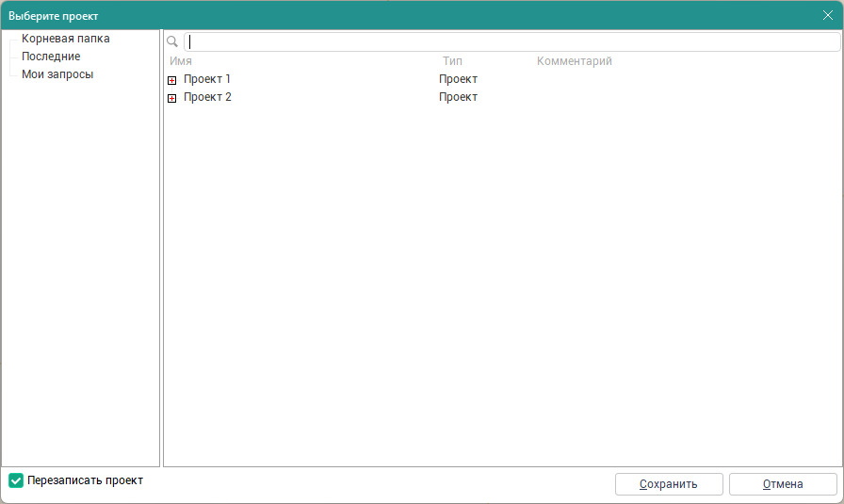Expand the Проект 1 tree node

click(x=172, y=80)
